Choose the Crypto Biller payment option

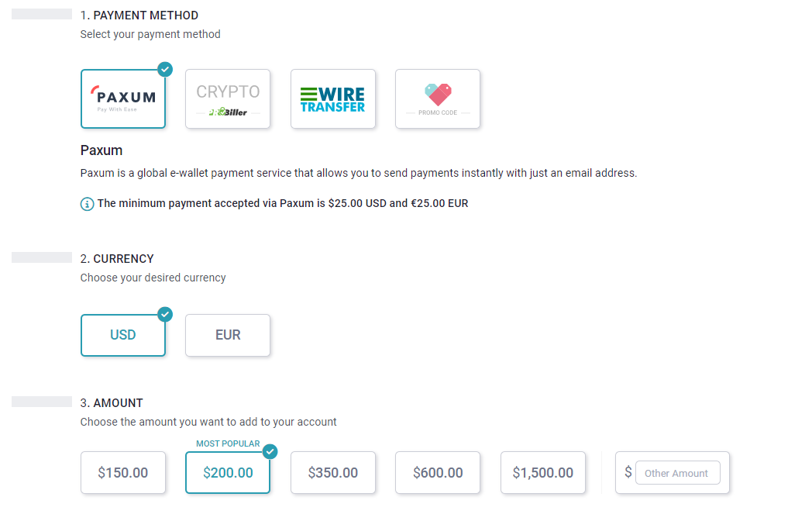[x=228, y=98]
